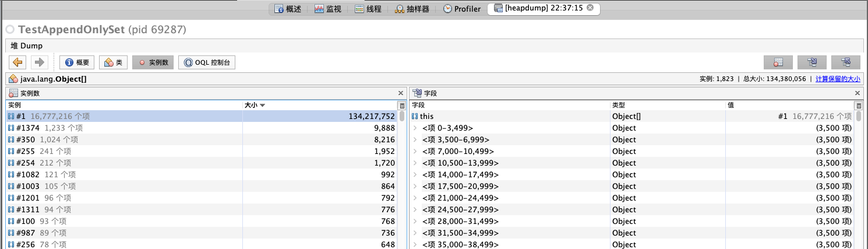
Task: Switch to the 类 classes view
Action: click(x=114, y=62)
